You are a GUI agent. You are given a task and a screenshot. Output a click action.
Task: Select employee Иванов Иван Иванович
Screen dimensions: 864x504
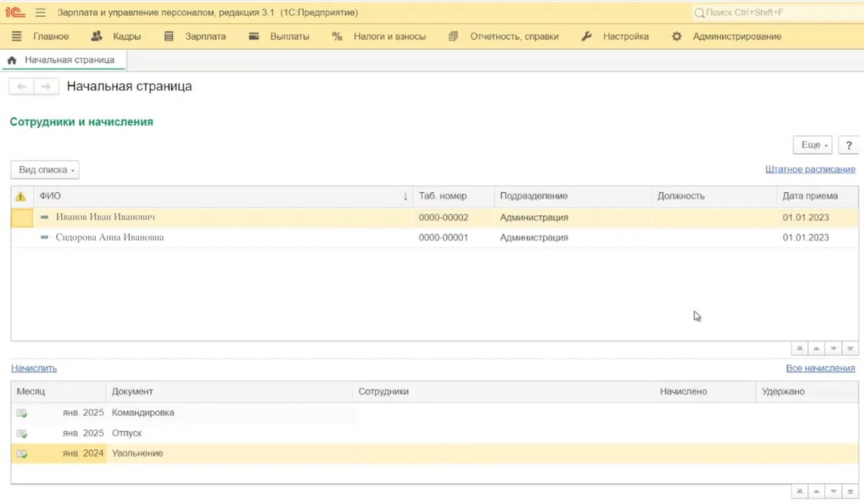[x=105, y=217]
